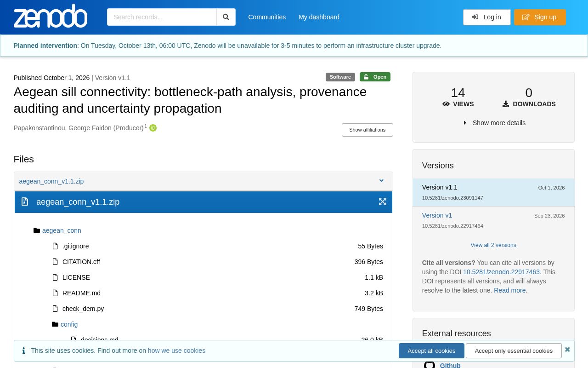Click the check_dem.py file name
588x368 pixels.
point(83,309)
